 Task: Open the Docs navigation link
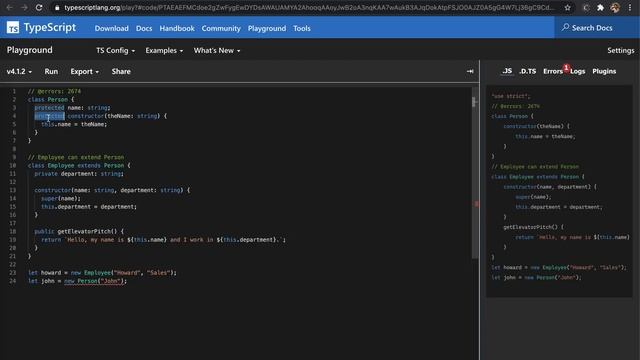(144, 28)
